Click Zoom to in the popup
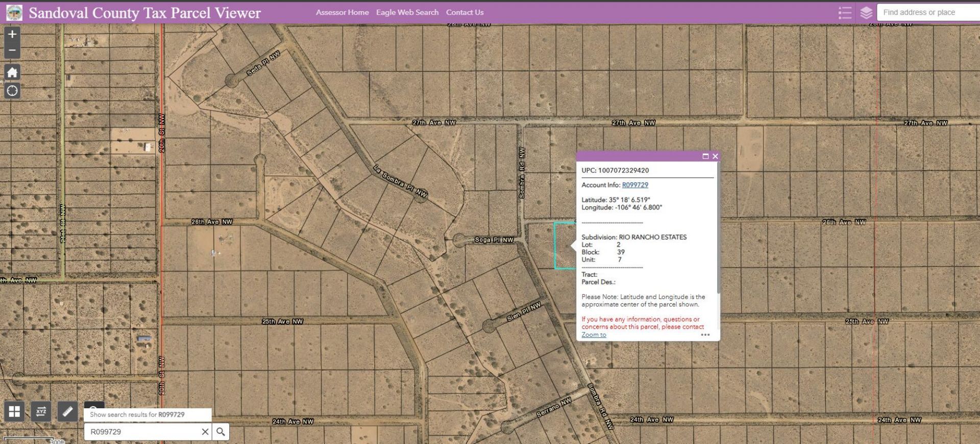The height and width of the screenshot is (444, 980). point(594,335)
